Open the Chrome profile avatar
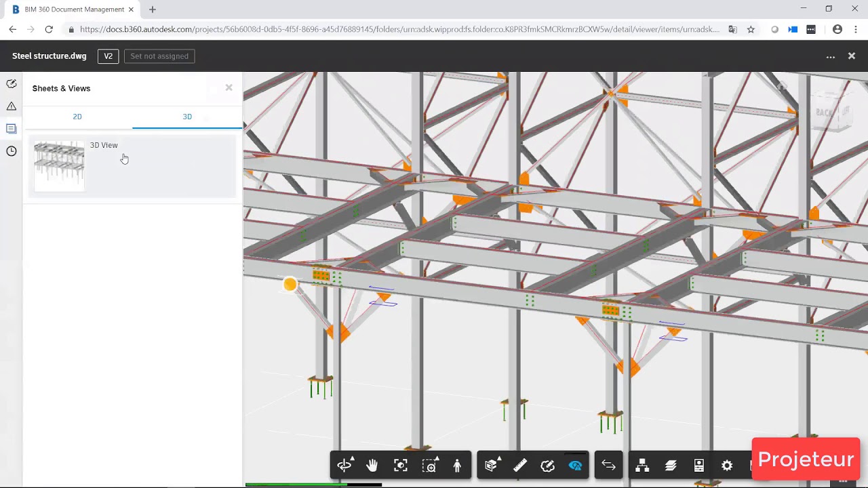Image resolution: width=868 pixels, height=488 pixels. (x=837, y=29)
